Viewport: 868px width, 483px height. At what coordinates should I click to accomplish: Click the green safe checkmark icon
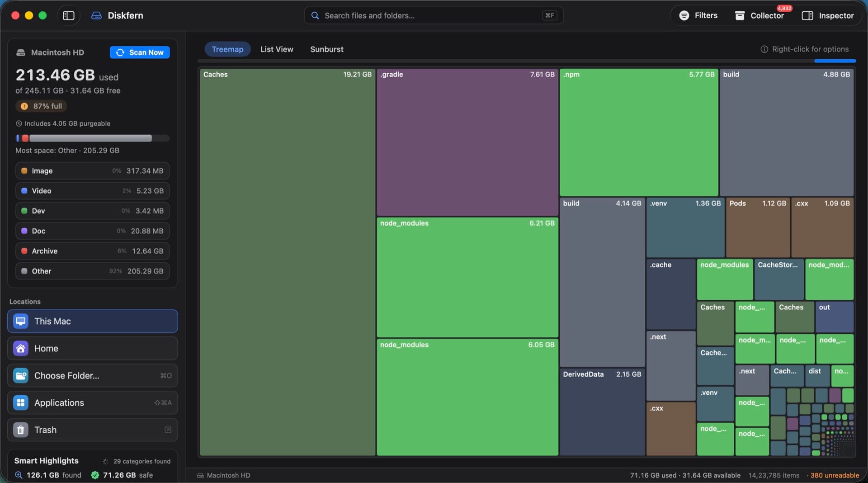[x=95, y=475]
